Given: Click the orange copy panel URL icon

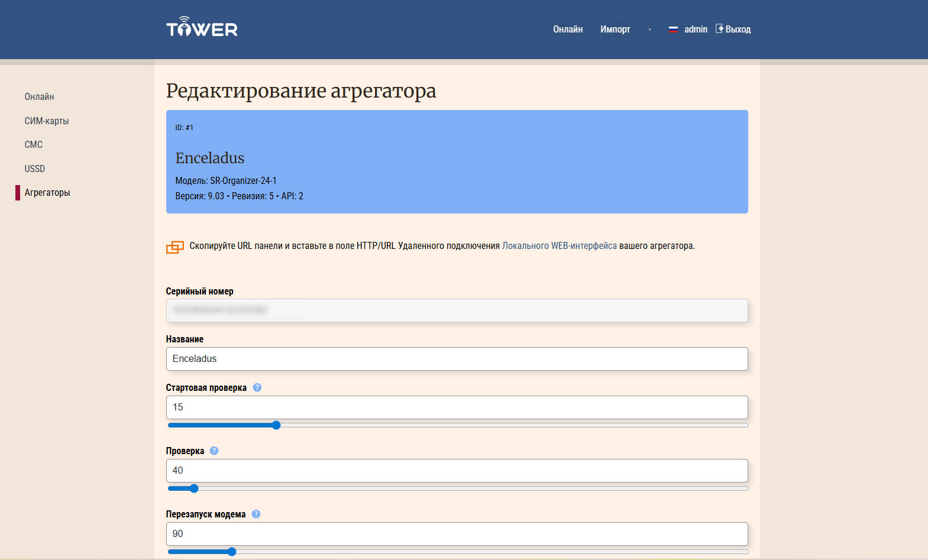Looking at the screenshot, I should (x=175, y=247).
